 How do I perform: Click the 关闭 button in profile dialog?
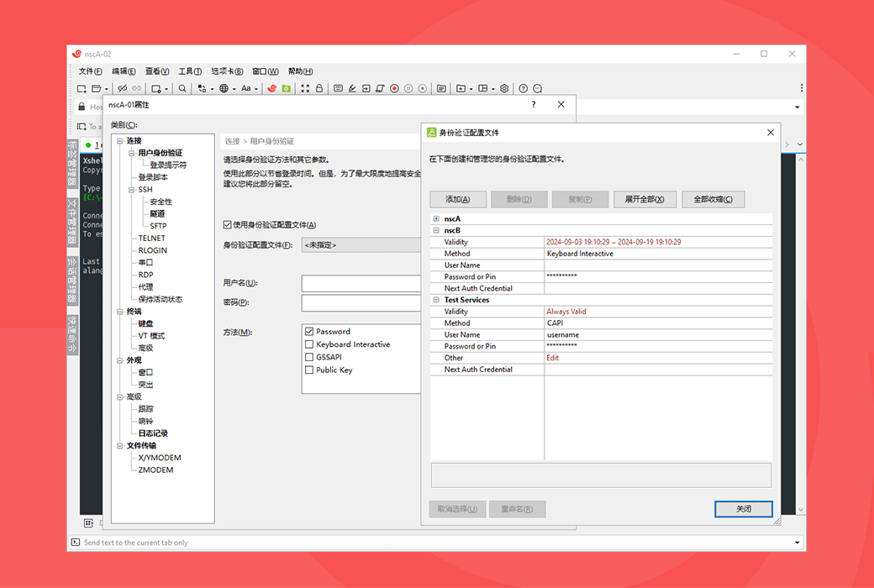[744, 509]
